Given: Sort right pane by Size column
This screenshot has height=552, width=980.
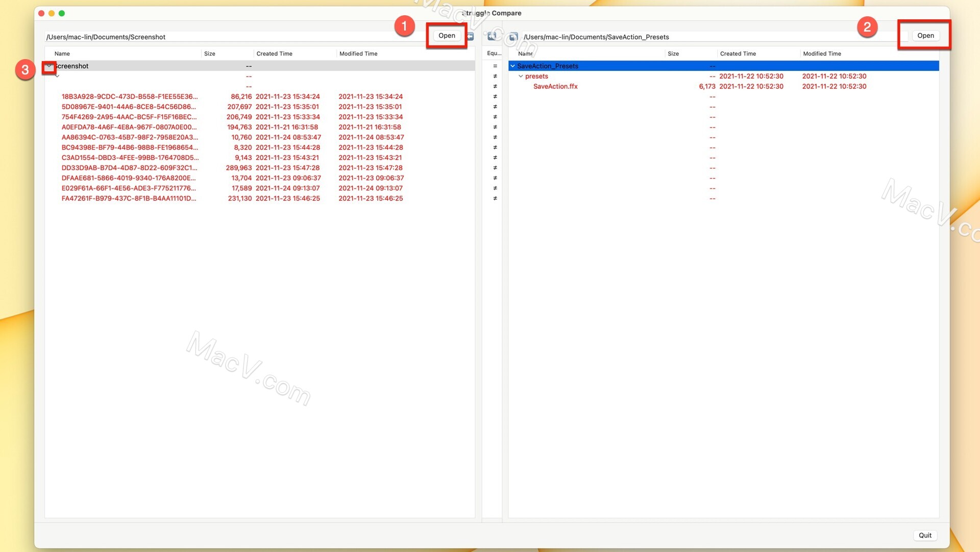Looking at the screenshot, I should [691, 54].
